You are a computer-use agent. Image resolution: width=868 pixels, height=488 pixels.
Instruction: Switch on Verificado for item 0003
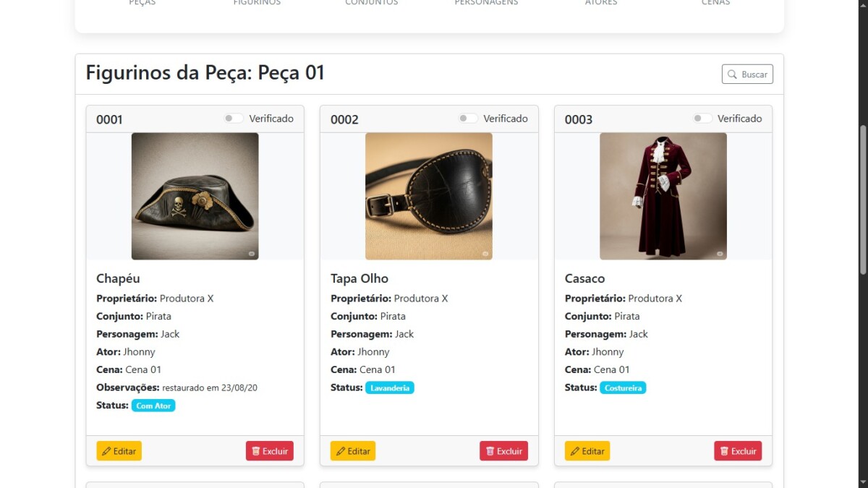click(702, 119)
